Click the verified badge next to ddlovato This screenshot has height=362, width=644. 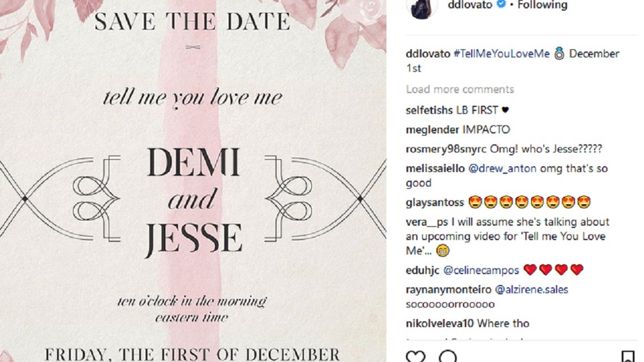501,5
